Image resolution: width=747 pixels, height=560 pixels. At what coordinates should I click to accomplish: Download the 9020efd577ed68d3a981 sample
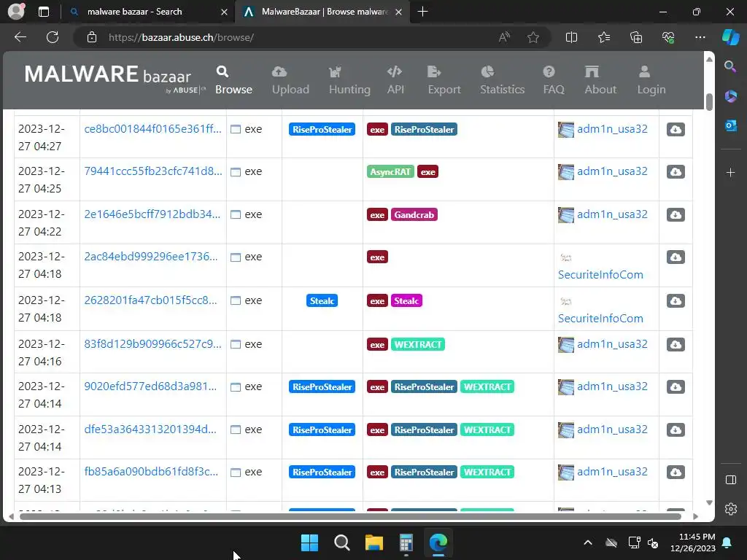pos(676,386)
